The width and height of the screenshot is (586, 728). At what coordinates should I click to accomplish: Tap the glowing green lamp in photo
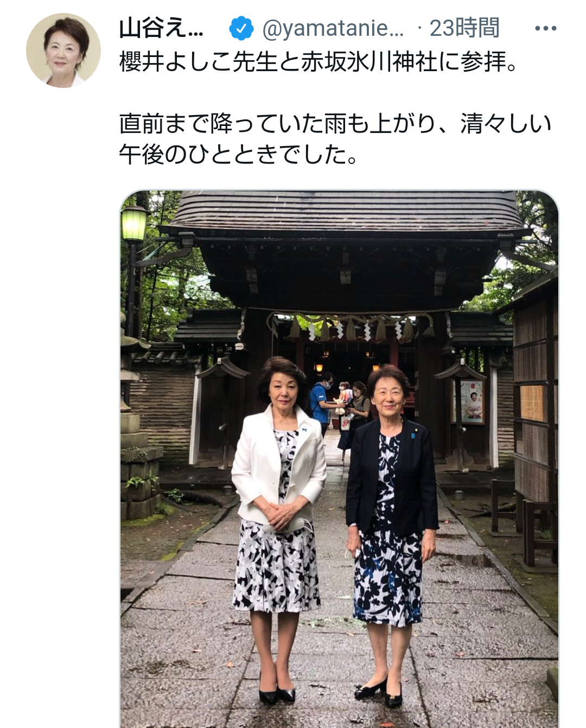coord(134,223)
